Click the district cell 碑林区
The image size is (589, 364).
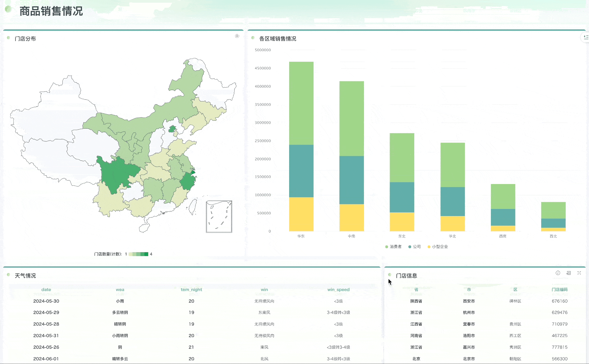point(515,301)
